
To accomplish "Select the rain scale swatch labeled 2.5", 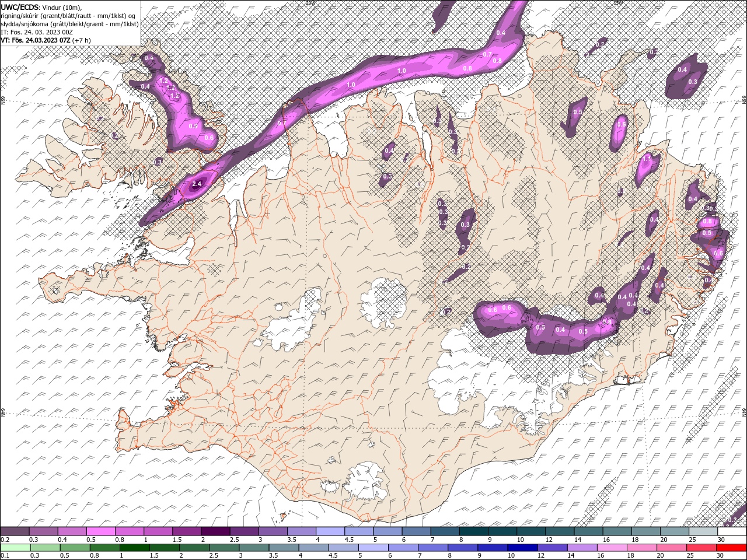I will (x=224, y=547).
